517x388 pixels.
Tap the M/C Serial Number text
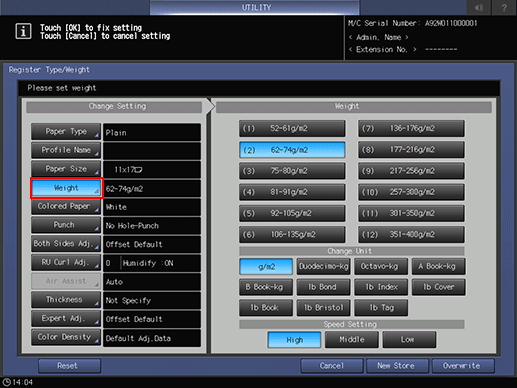pos(413,23)
